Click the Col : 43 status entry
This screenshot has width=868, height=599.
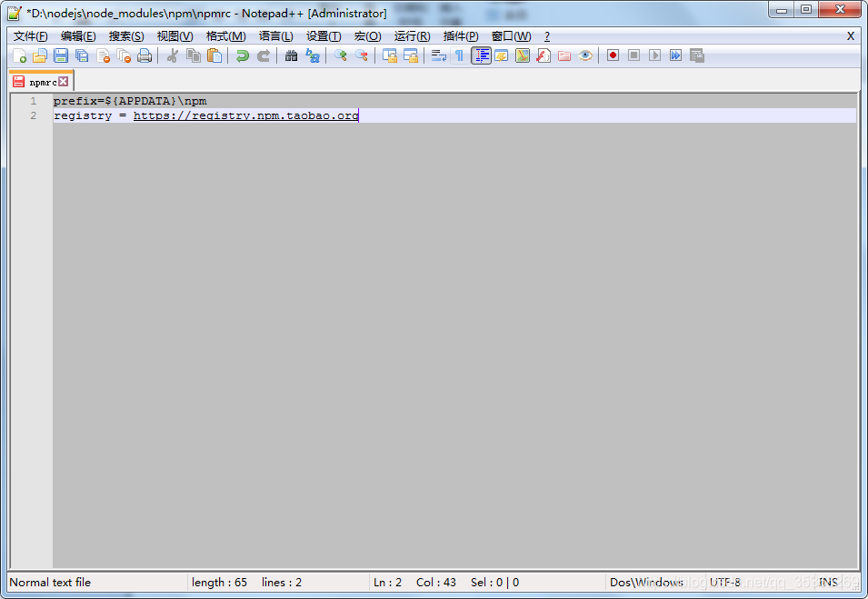[436, 583]
